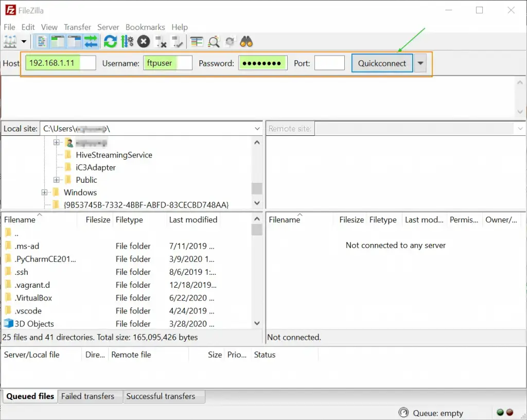Sort files by the Last modified column
Screen dimensions: 527x420
click(193, 220)
